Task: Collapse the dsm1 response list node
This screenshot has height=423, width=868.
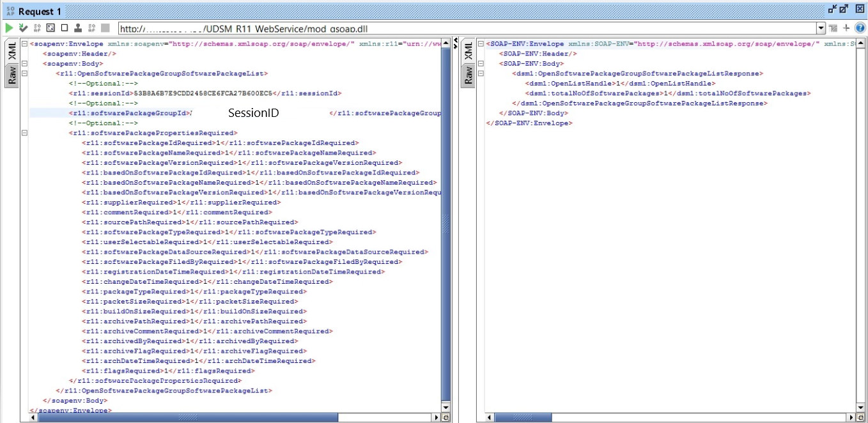Action: [x=480, y=73]
